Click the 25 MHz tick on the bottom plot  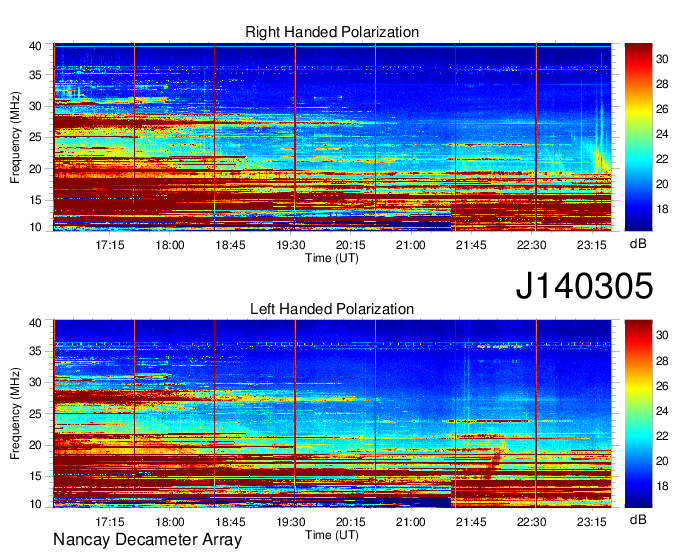(x=35, y=414)
